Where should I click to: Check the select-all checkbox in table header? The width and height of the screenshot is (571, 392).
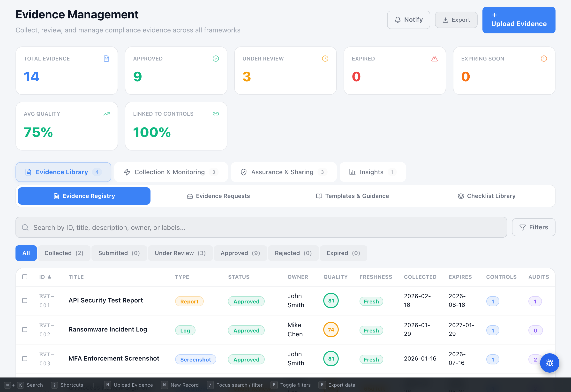pos(25,277)
